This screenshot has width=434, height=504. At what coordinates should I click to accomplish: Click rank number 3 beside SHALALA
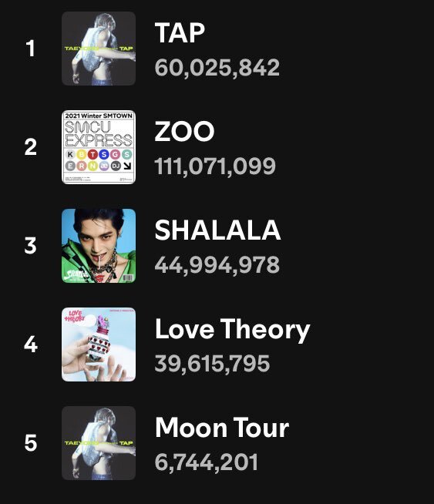(31, 246)
